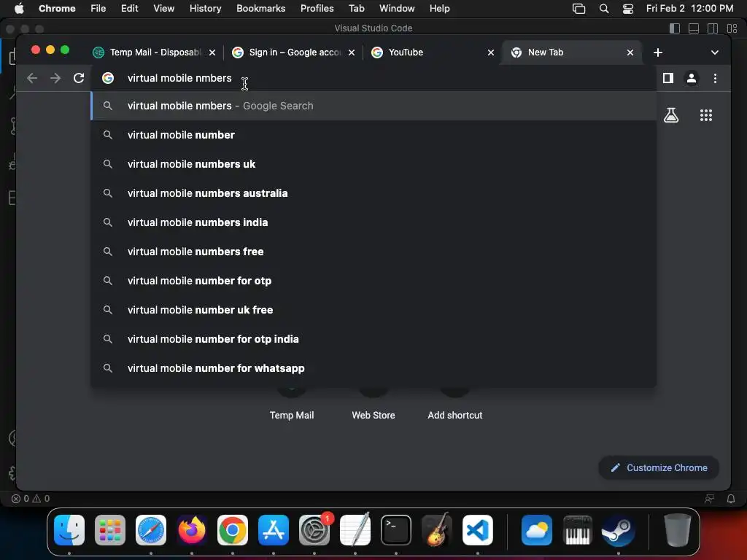
Task: Open TextEdit from the Dock
Action: click(x=355, y=530)
